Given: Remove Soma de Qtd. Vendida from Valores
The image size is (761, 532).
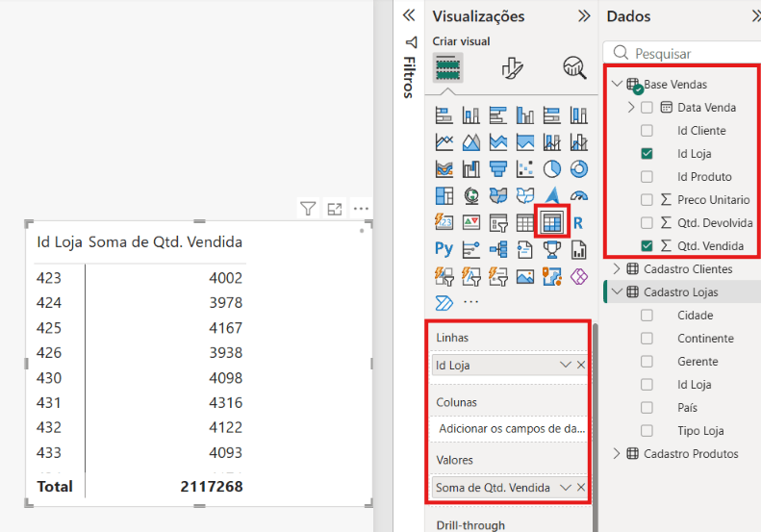Looking at the screenshot, I should (x=581, y=488).
